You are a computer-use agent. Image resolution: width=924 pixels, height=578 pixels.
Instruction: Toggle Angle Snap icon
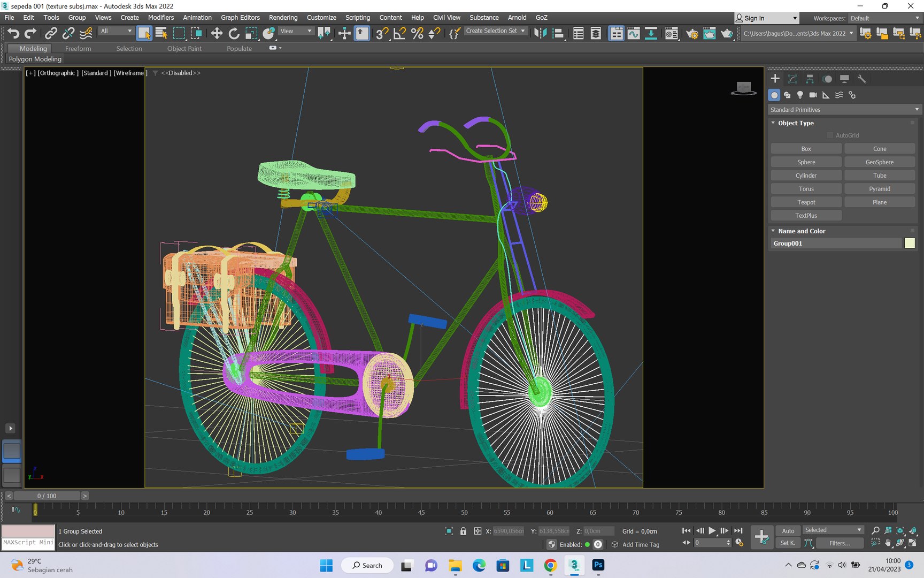399,33
